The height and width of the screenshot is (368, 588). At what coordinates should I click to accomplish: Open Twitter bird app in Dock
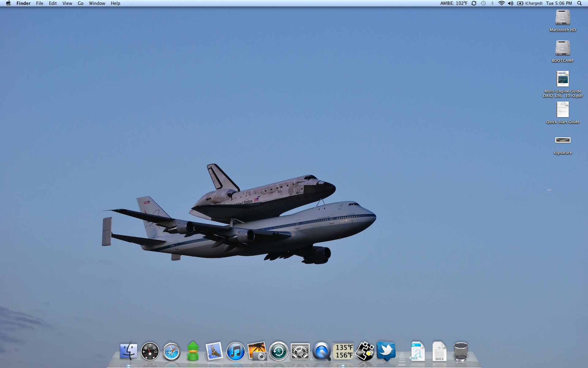(x=386, y=351)
